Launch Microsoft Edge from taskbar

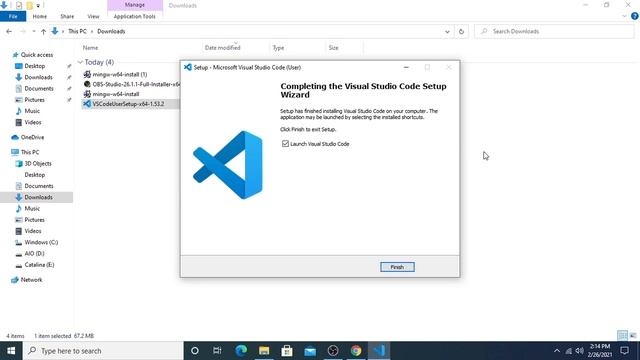pyautogui.click(x=241, y=351)
